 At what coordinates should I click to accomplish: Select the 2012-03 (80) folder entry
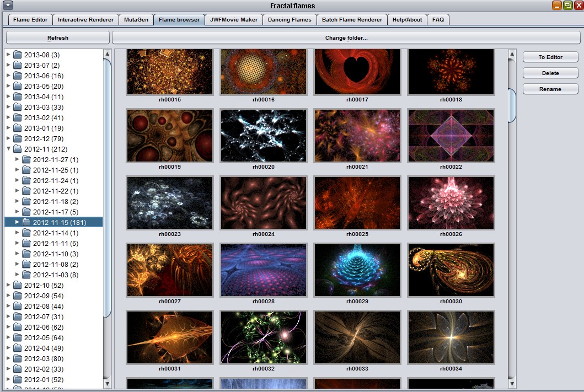(x=44, y=358)
